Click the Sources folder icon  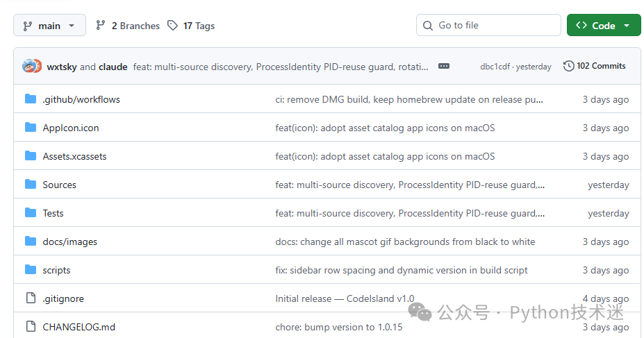(31, 184)
